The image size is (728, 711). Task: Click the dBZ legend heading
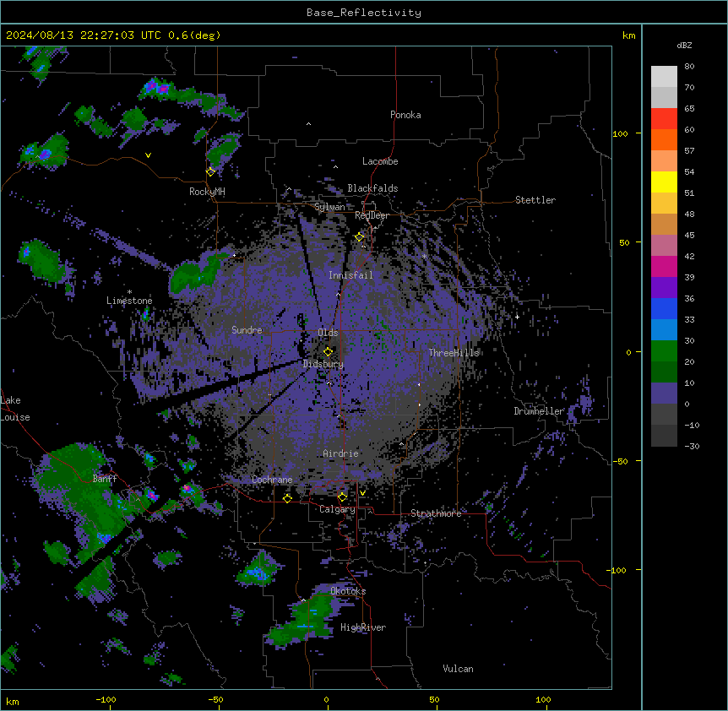pyautogui.click(x=684, y=46)
